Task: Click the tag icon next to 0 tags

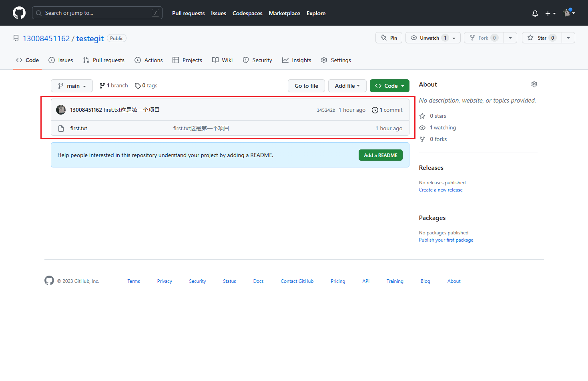Action: point(138,86)
